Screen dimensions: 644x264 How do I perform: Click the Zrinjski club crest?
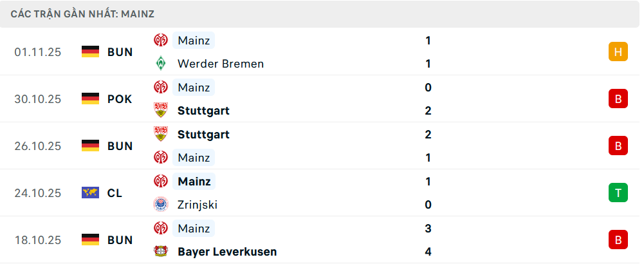(161, 205)
